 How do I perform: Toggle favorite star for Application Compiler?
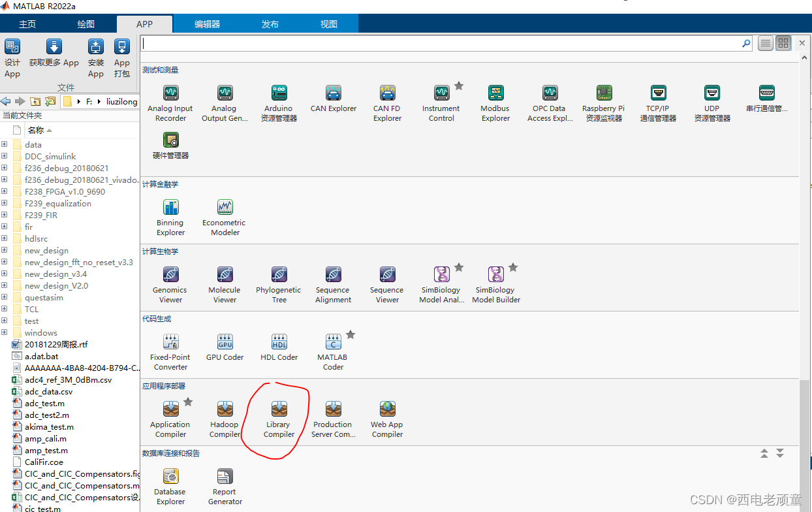pyautogui.click(x=188, y=402)
